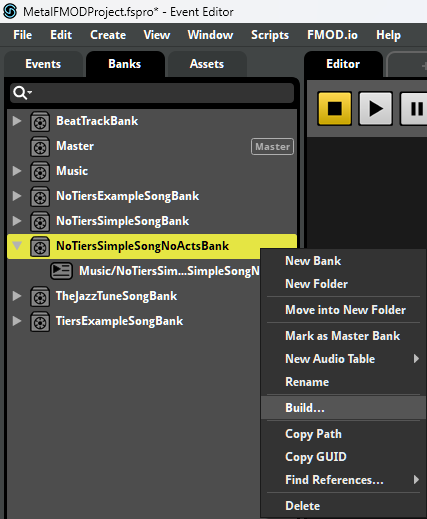The width and height of the screenshot is (427, 519).
Task: Open the Find References submenu arrow
Action: (x=416, y=480)
